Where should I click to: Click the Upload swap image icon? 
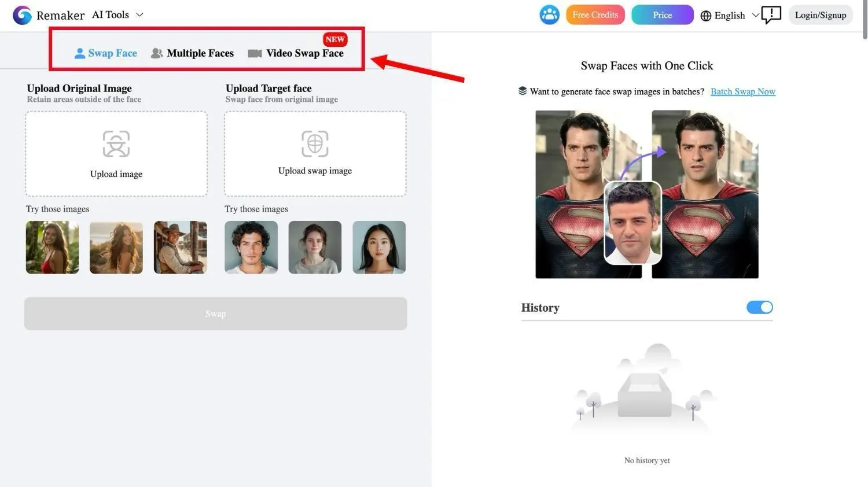point(315,143)
